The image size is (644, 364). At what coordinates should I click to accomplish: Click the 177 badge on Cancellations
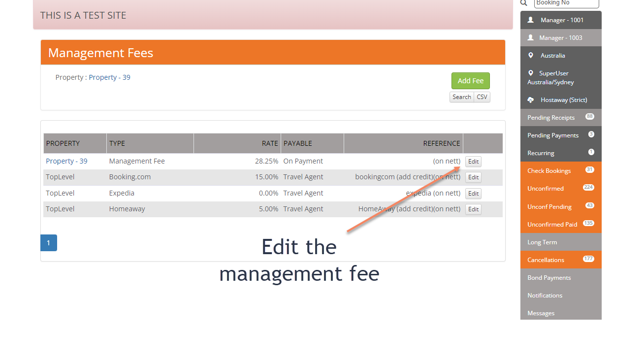tap(588, 259)
